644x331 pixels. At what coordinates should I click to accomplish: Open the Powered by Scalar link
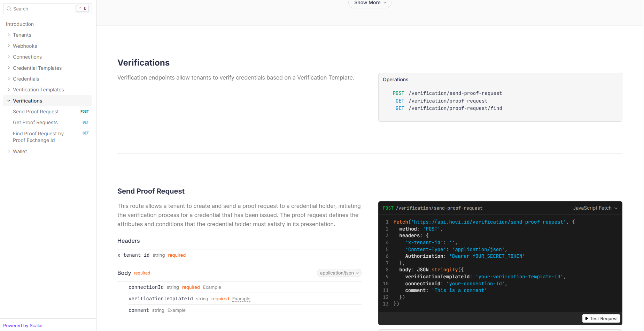23,325
